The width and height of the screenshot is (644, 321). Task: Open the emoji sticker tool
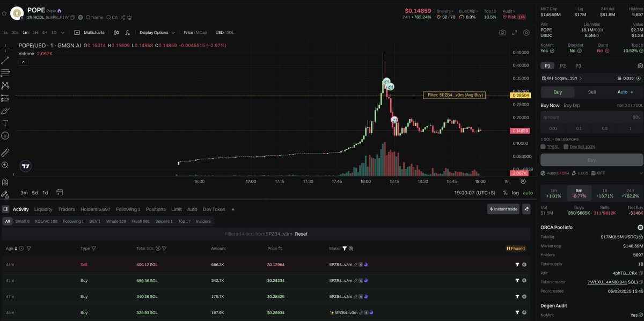[5, 136]
